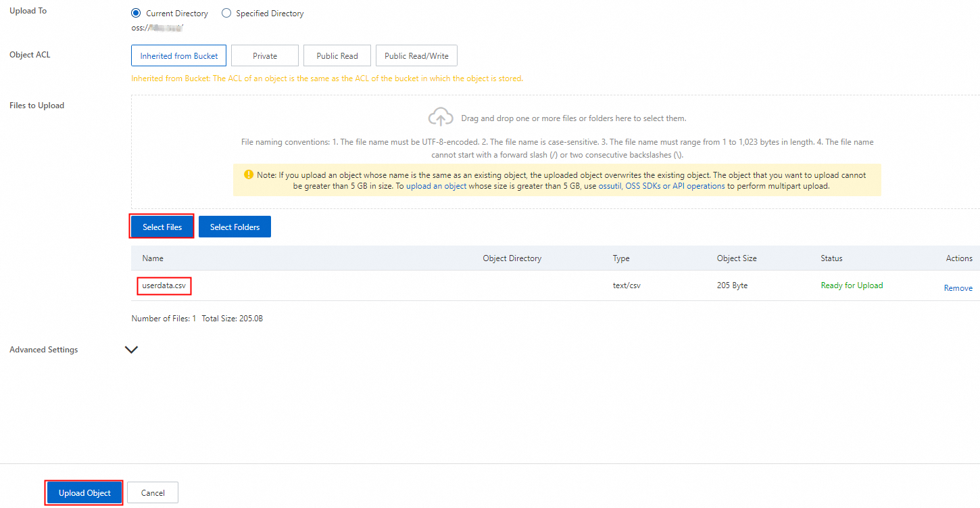Expand the Advanced Settings chevron
The image size is (980, 508).
(132, 350)
